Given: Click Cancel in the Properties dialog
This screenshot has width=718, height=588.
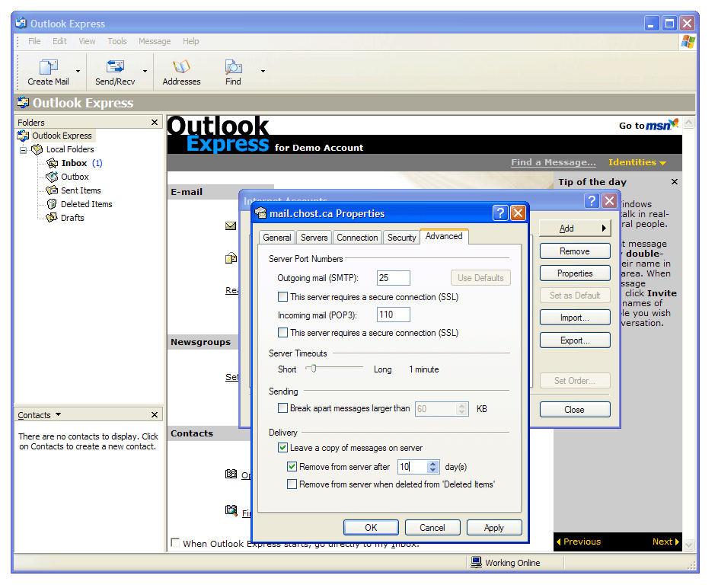Looking at the screenshot, I should (432, 528).
